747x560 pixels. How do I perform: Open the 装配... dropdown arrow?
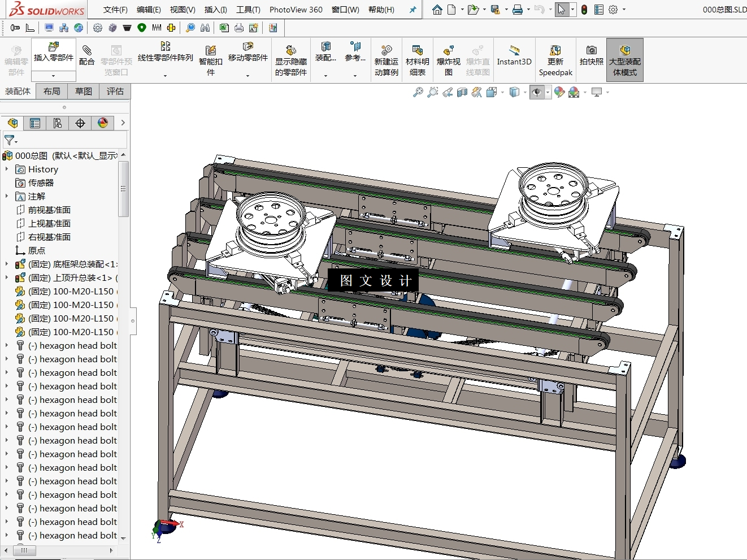pyautogui.click(x=325, y=75)
